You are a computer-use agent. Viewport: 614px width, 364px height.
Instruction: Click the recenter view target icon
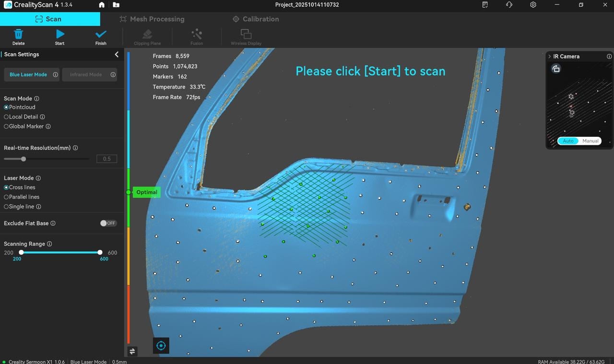click(x=161, y=345)
